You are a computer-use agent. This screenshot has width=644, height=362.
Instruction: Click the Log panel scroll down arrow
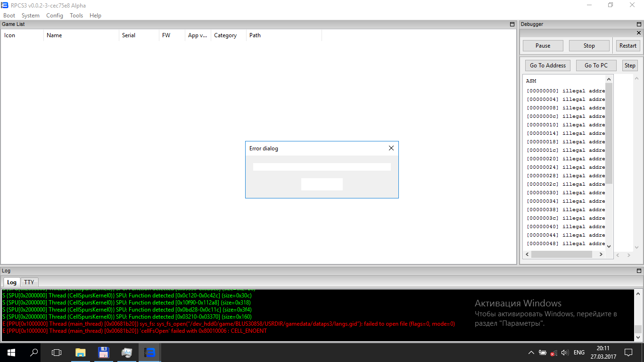point(638,337)
